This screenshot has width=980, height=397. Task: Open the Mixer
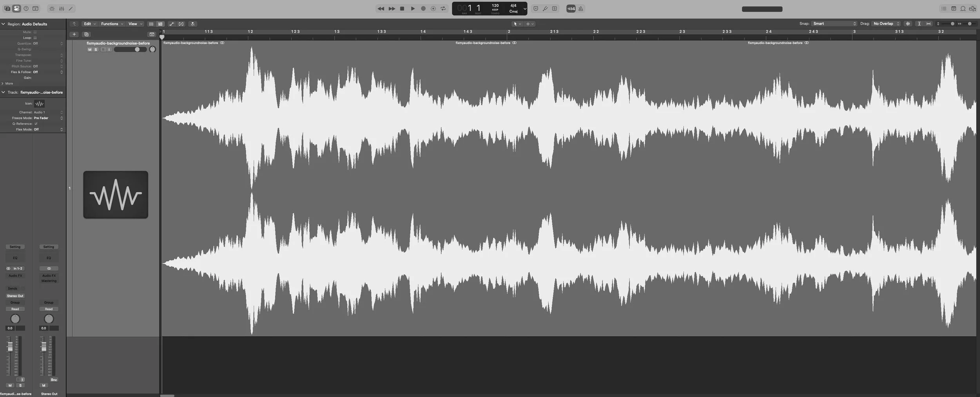point(62,9)
